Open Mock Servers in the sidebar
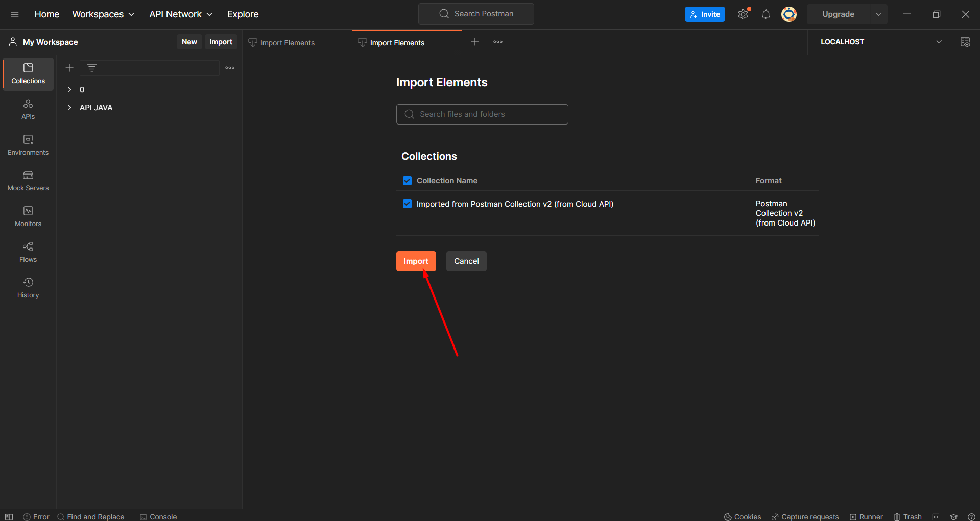The image size is (980, 521). 28,181
